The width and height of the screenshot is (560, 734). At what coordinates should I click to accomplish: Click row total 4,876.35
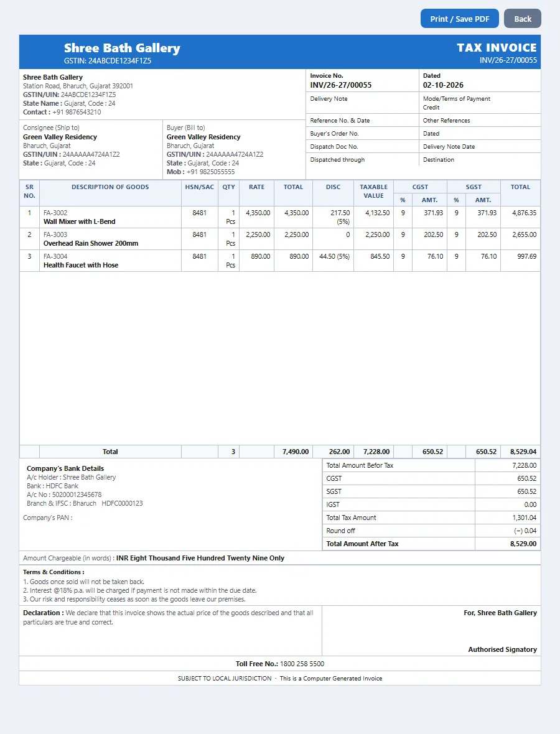(524, 213)
